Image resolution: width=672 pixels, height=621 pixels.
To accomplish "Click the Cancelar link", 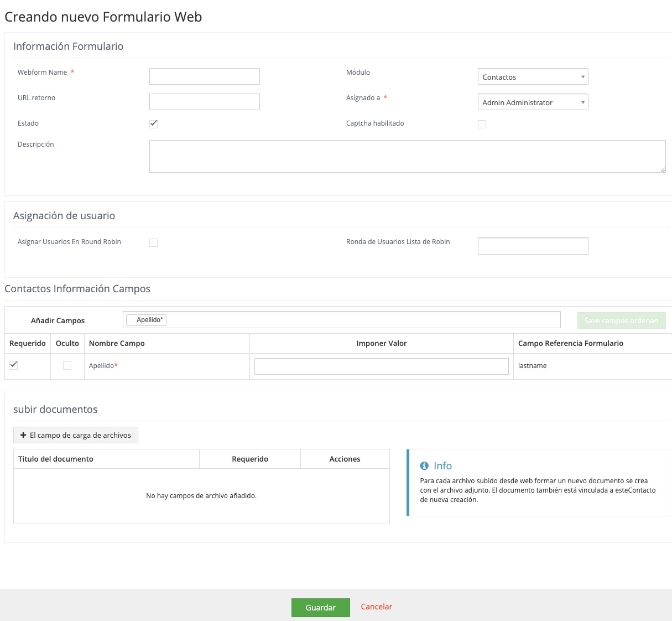I will coord(376,607).
